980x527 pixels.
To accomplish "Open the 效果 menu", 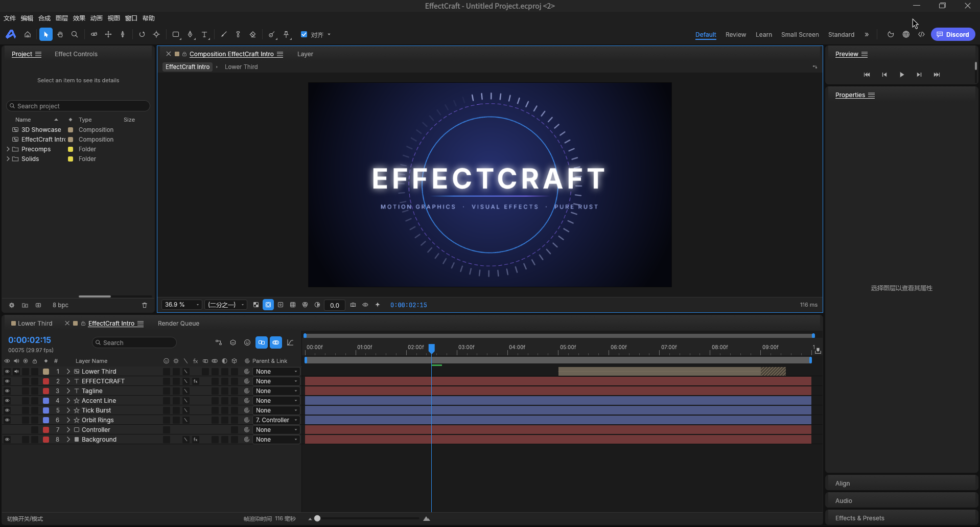I will (79, 18).
